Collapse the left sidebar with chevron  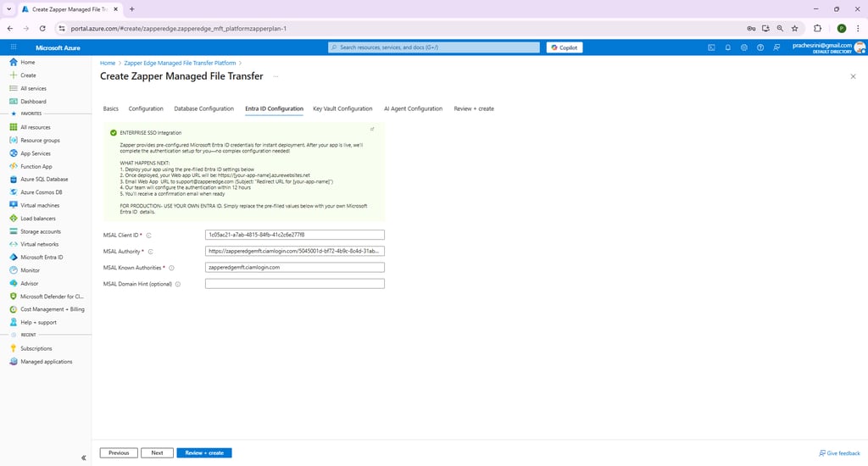coord(84,458)
